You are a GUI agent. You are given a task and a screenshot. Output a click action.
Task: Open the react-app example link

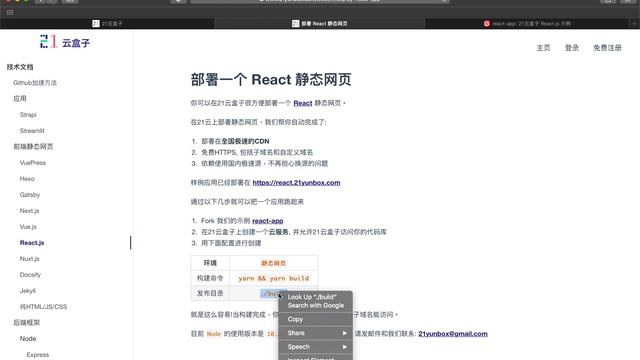click(x=267, y=221)
